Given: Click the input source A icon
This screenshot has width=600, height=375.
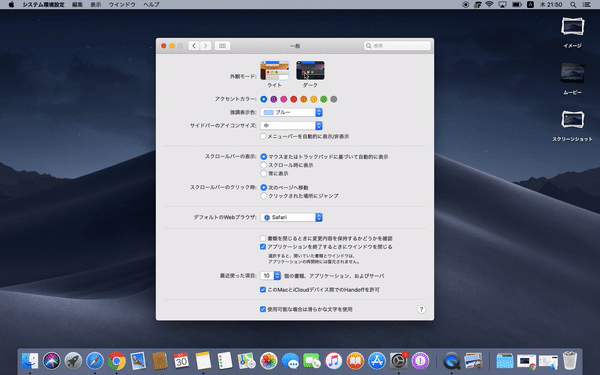Looking at the screenshot, I should pos(530,5).
